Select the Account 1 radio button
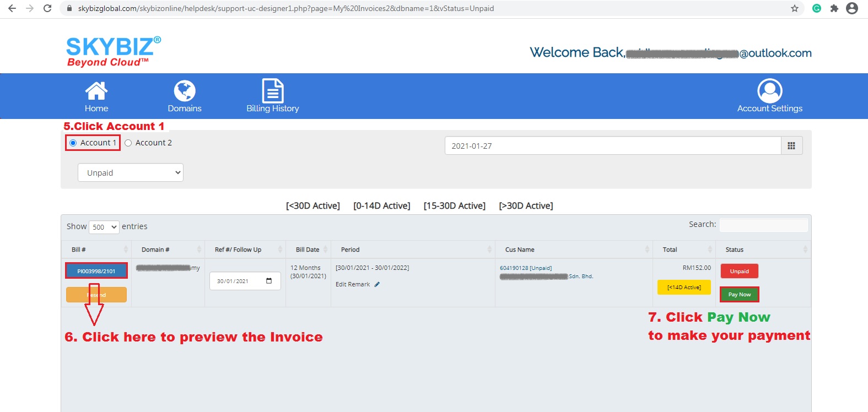Image resolution: width=868 pixels, height=412 pixels. 73,143
